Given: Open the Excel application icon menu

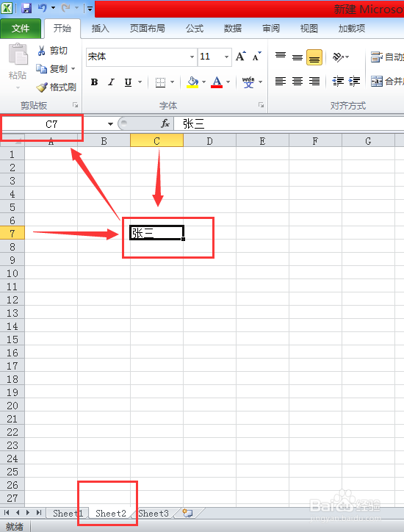Looking at the screenshot, I should (x=7, y=8).
